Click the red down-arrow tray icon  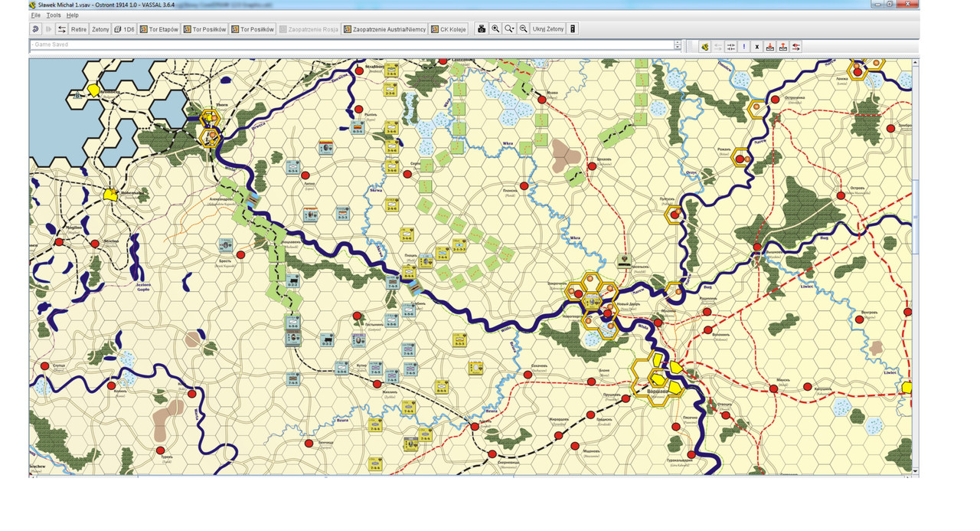pos(770,47)
